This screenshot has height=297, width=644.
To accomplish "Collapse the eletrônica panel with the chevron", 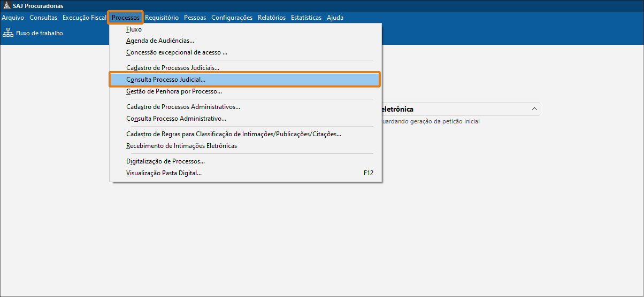I will click(534, 109).
